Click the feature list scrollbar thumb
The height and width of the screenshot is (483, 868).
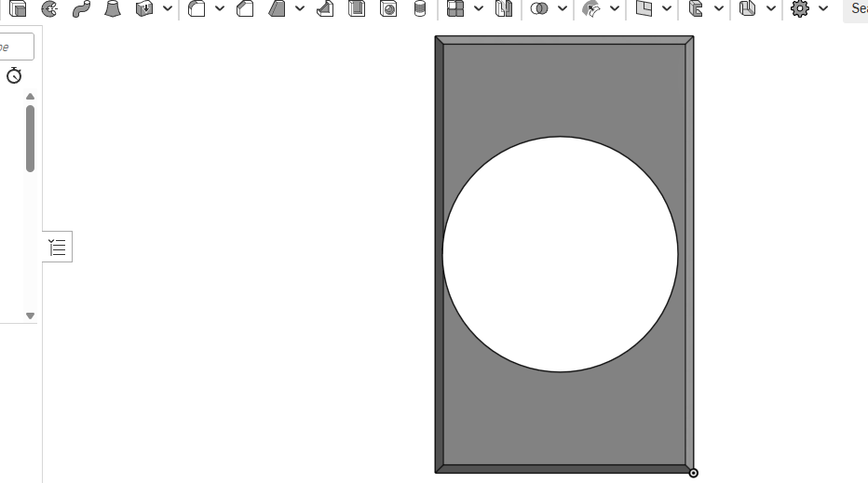[x=31, y=139]
